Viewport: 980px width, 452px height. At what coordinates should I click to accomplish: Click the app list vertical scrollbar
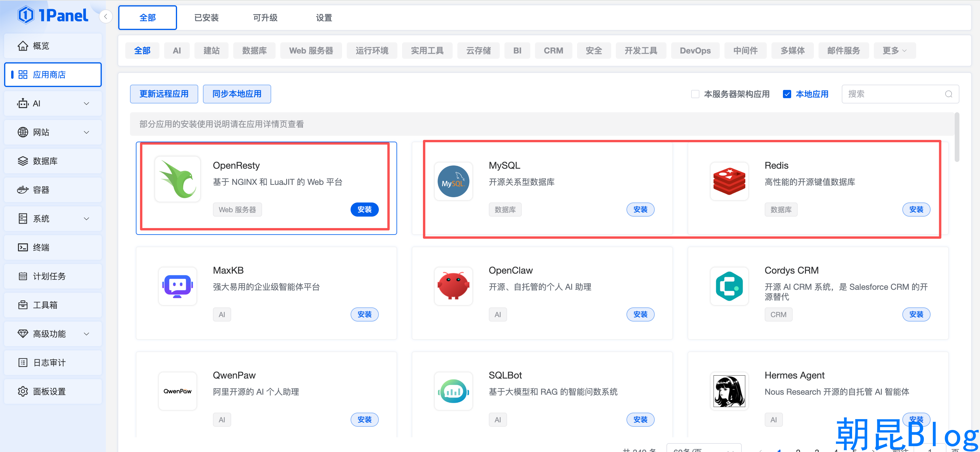[957, 137]
